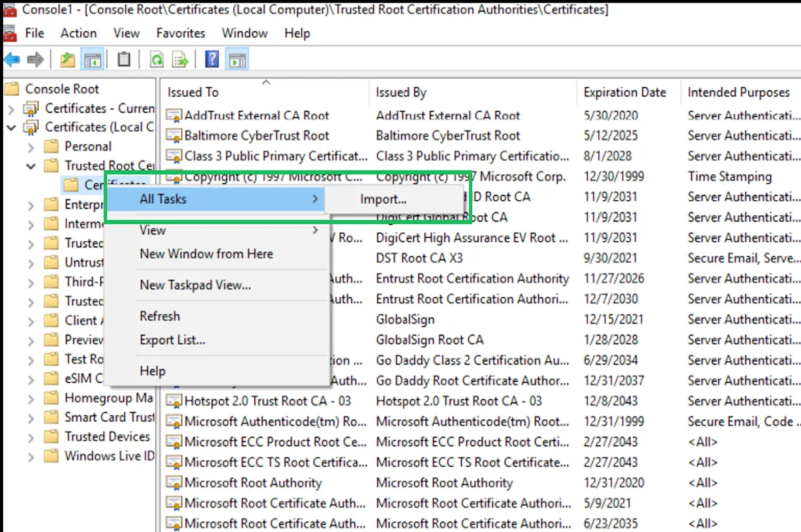Toggle the Show/Hide Action Pane button
This screenshot has height=532, width=801.
[237, 60]
